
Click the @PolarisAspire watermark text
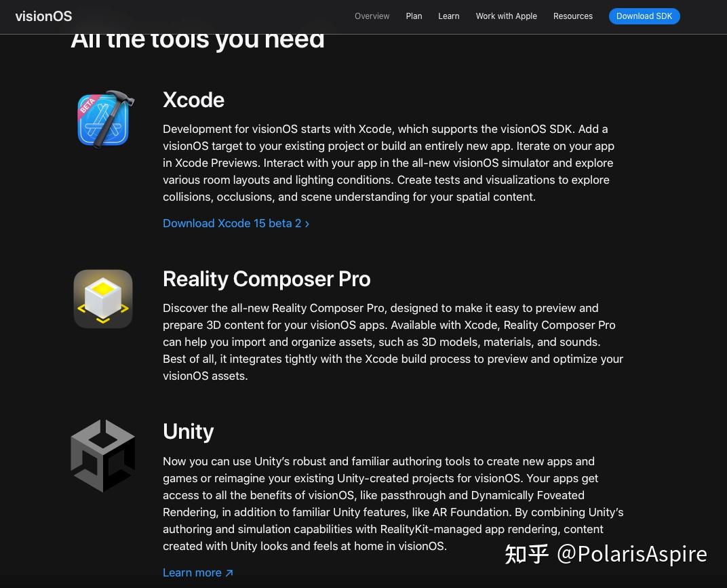(631, 553)
